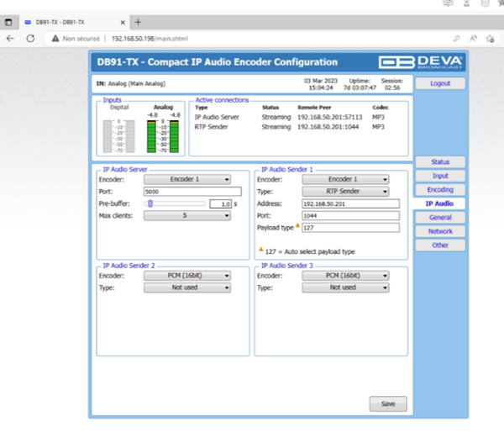The height and width of the screenshot is (438, 504).
Task: Click the Analog input level meter
Action: (x=163, y=136)
